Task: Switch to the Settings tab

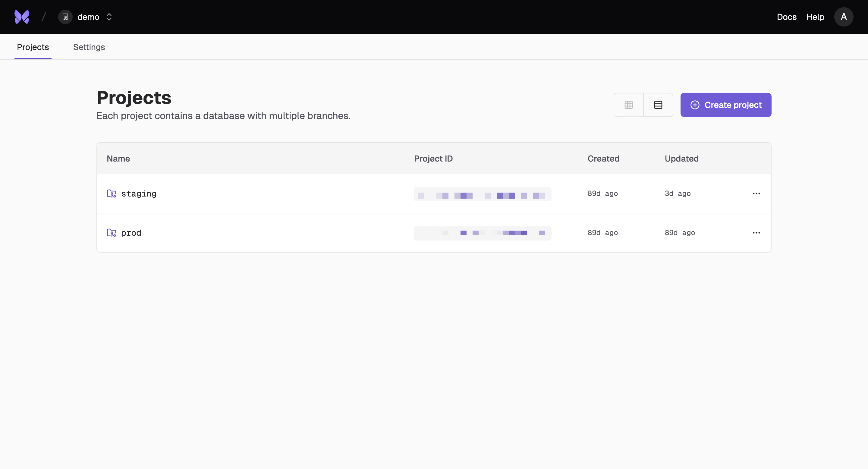Action: click(x=89, y=47)
